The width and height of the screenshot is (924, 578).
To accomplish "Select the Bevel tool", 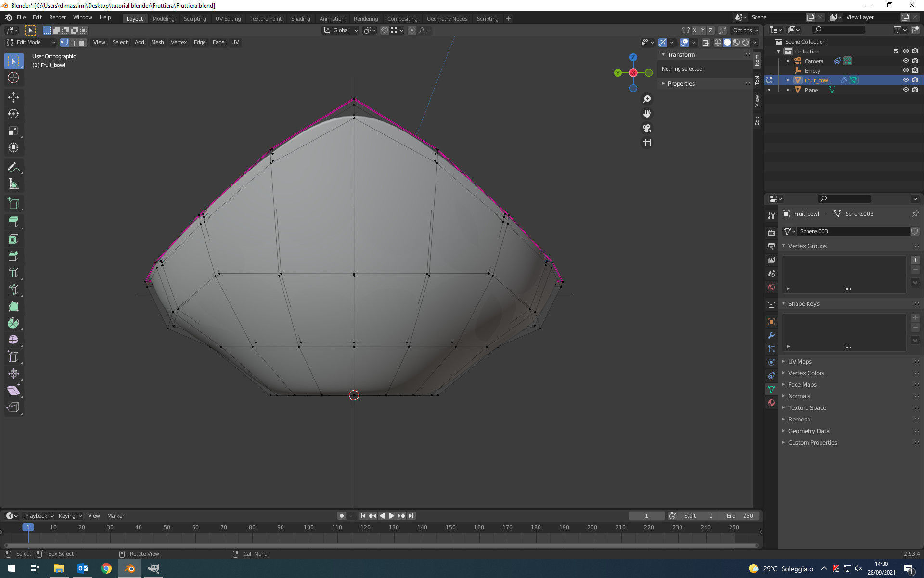I will [x=13, y=256].
